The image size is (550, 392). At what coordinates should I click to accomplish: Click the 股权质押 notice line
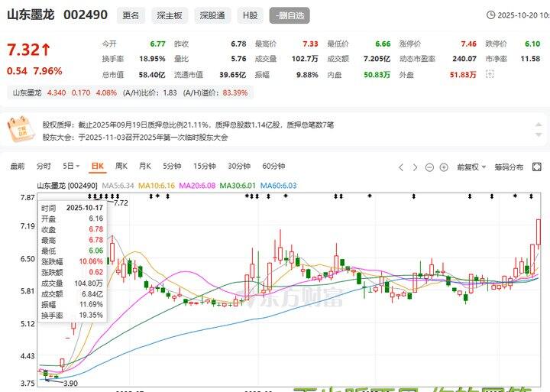point(188,125)
